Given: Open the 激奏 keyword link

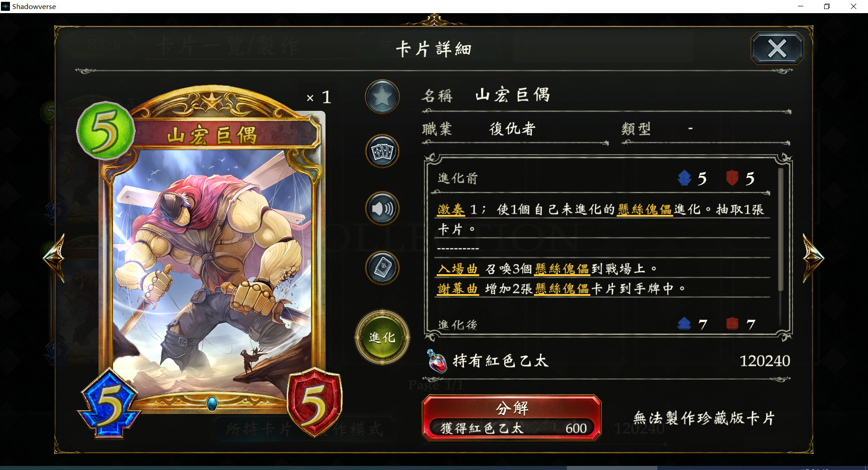Looking at the screenshot, I should 451,209.
